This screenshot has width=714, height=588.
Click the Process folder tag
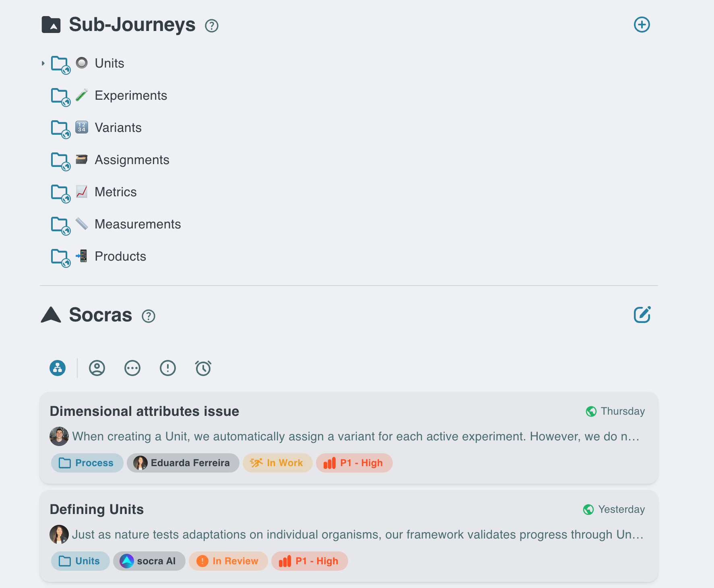coord(87,463)
